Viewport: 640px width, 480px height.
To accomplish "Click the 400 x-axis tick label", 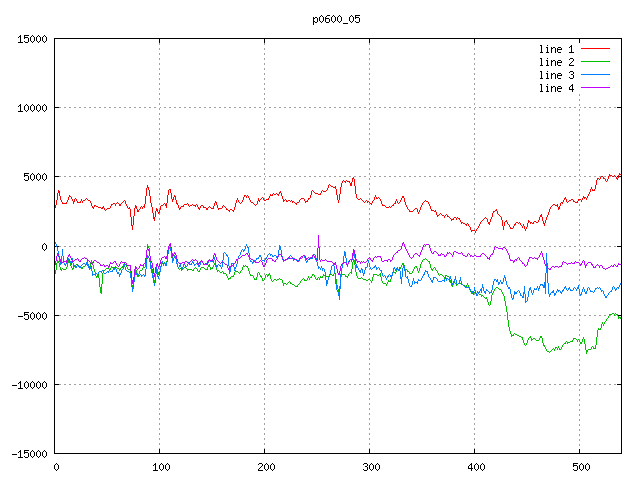I will pos(475,467).
